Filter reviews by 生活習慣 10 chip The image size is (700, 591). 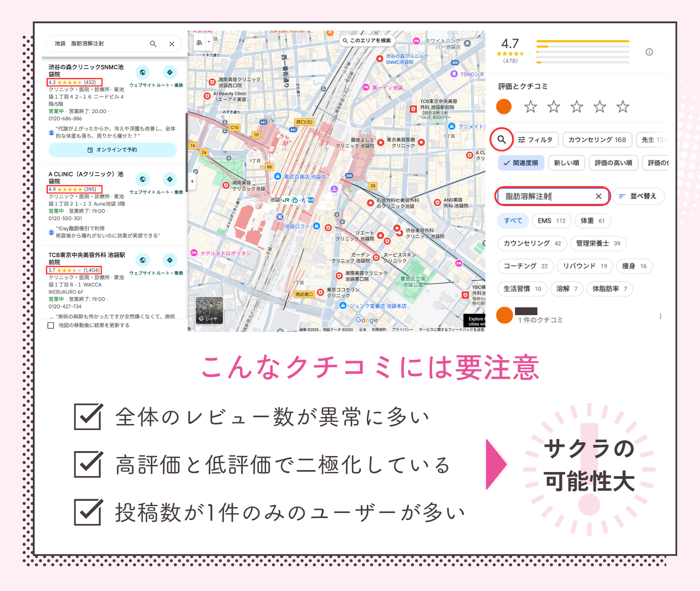coord(522,289)
